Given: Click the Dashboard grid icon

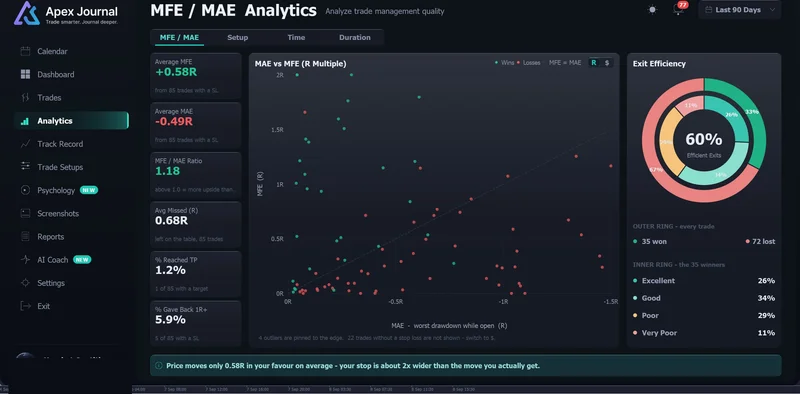Looking at the screenshot, I should coord(25,75).
